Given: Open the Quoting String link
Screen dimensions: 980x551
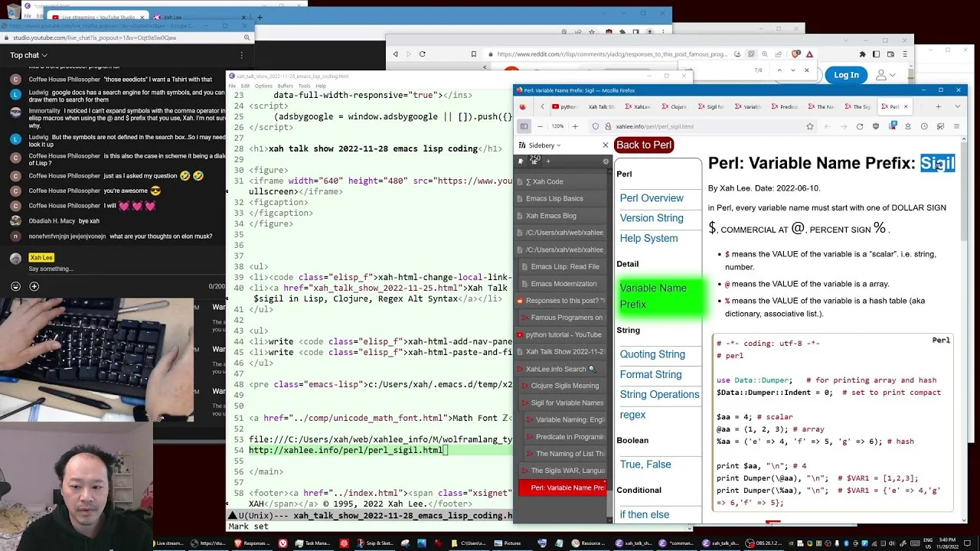Looking at the screenshot, I should click(652, 354).
